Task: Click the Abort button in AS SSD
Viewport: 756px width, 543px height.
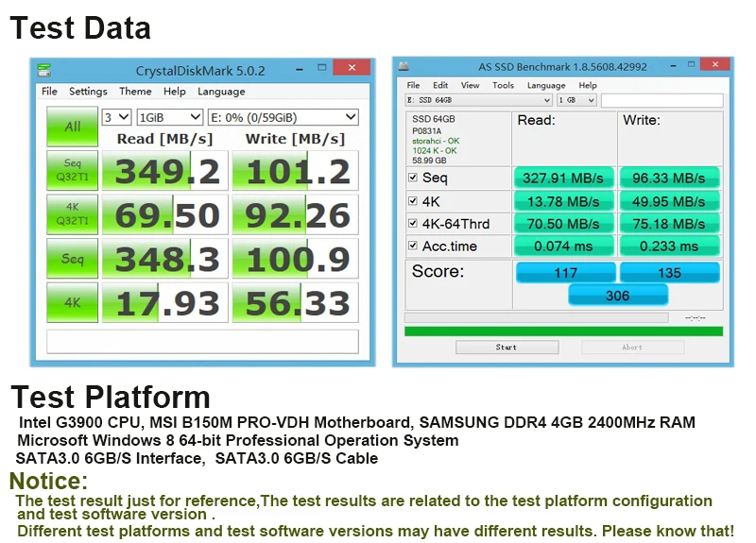Action: click(x=632, y=347)
